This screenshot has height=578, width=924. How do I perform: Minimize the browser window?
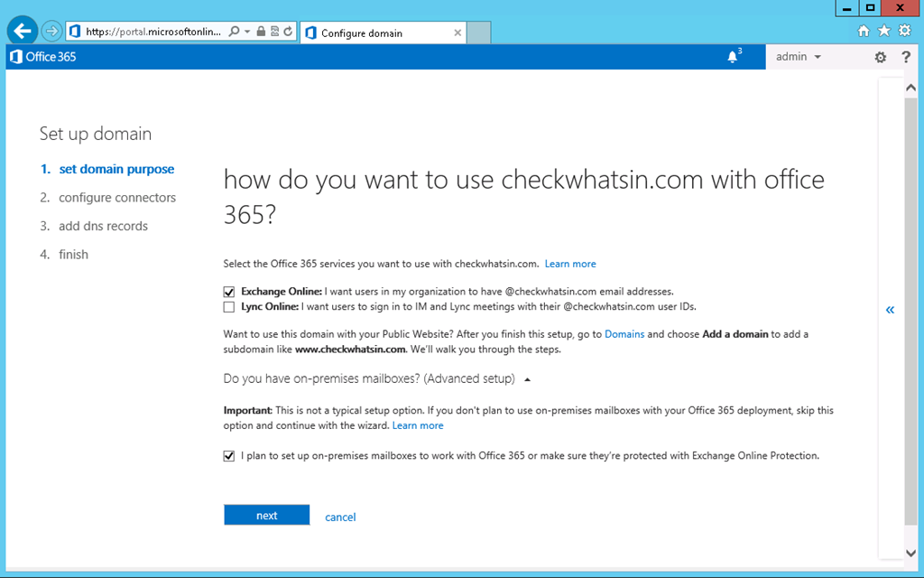point(846,8)
